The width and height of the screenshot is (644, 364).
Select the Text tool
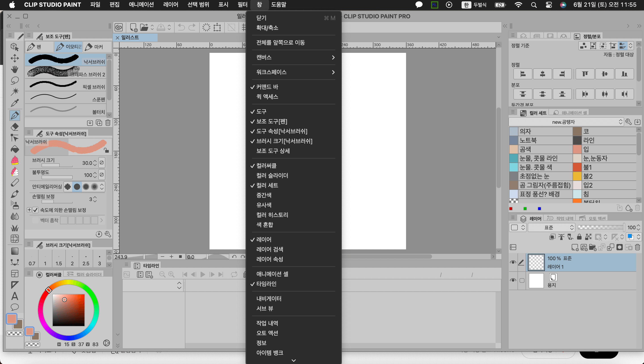tap(15, 296)
